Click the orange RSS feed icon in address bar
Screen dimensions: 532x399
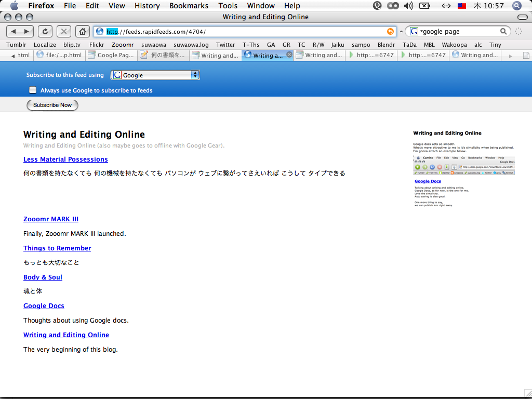click(390, 32)
